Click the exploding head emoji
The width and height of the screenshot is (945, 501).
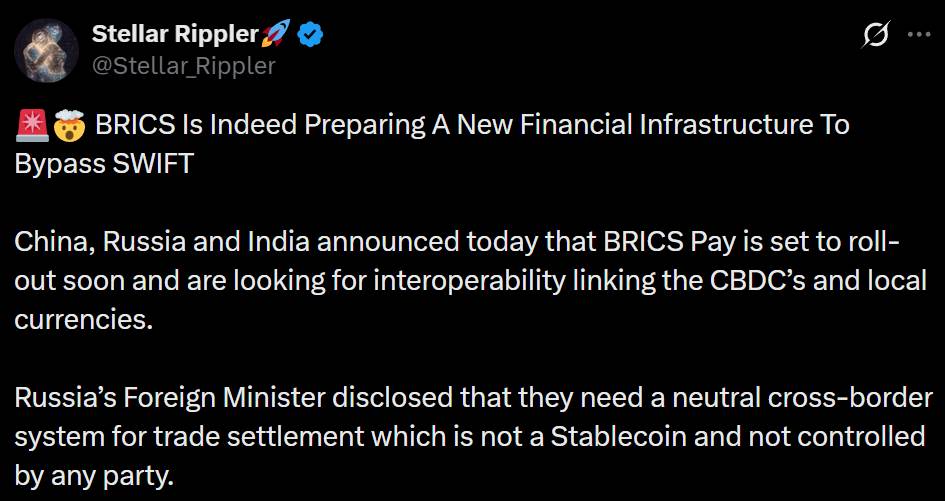pos(70,125)
